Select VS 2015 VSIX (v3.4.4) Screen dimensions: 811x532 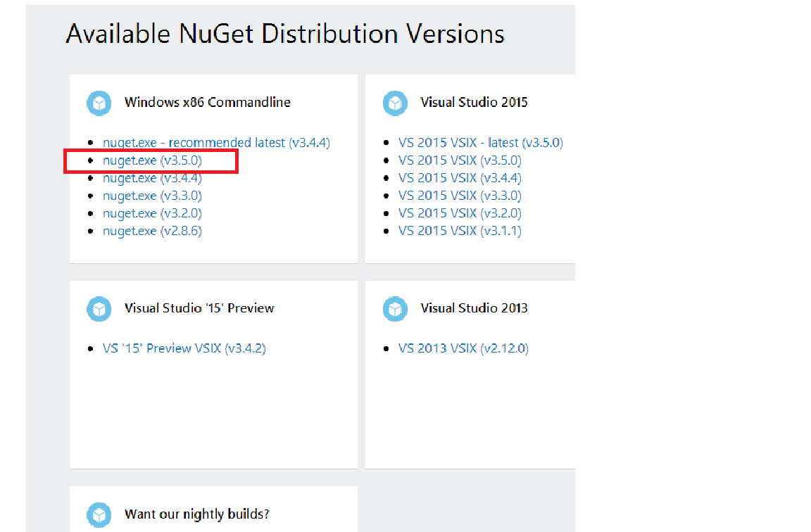click(460, 178)
